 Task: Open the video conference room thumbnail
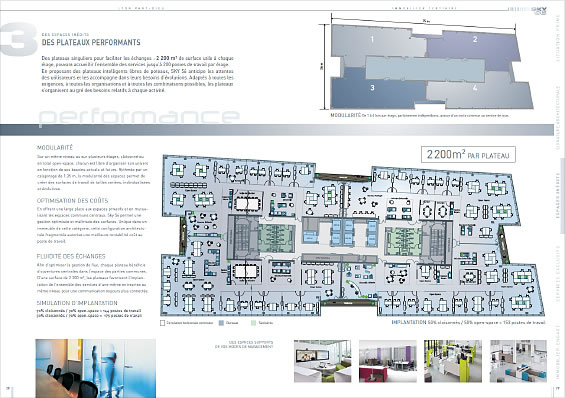tap(322, 361)
